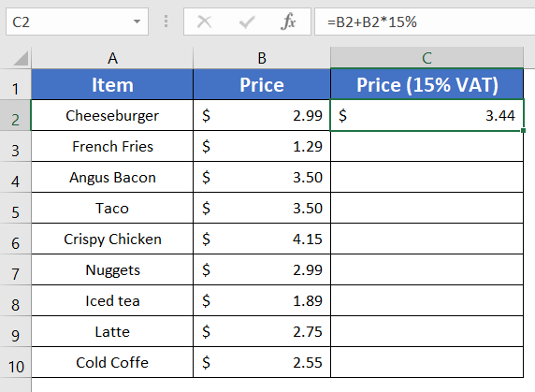Select row 5 header

pyautogui.click(x=15, y=208)
